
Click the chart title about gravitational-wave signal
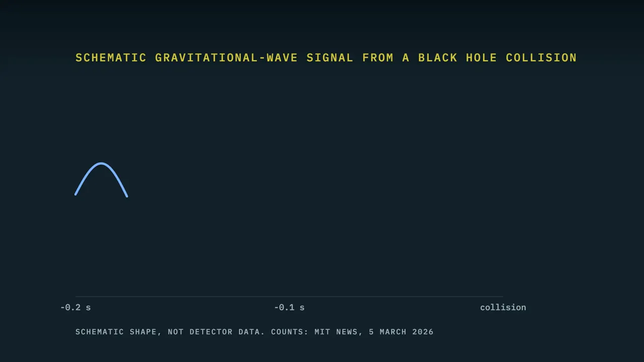tap(326, 58)
